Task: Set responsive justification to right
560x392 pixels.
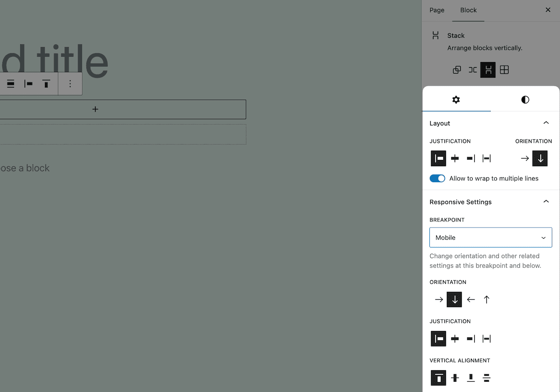Action: click(x=471, y=339)
